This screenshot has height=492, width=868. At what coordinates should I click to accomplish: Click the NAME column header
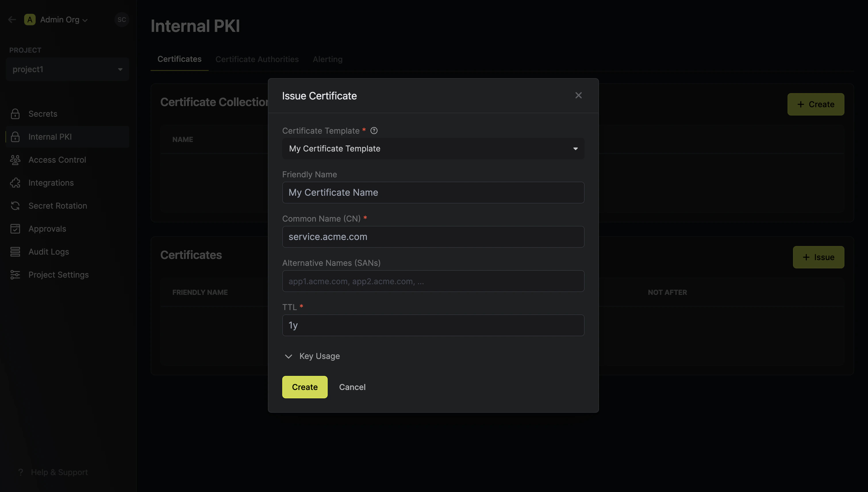tap(183, 140)
